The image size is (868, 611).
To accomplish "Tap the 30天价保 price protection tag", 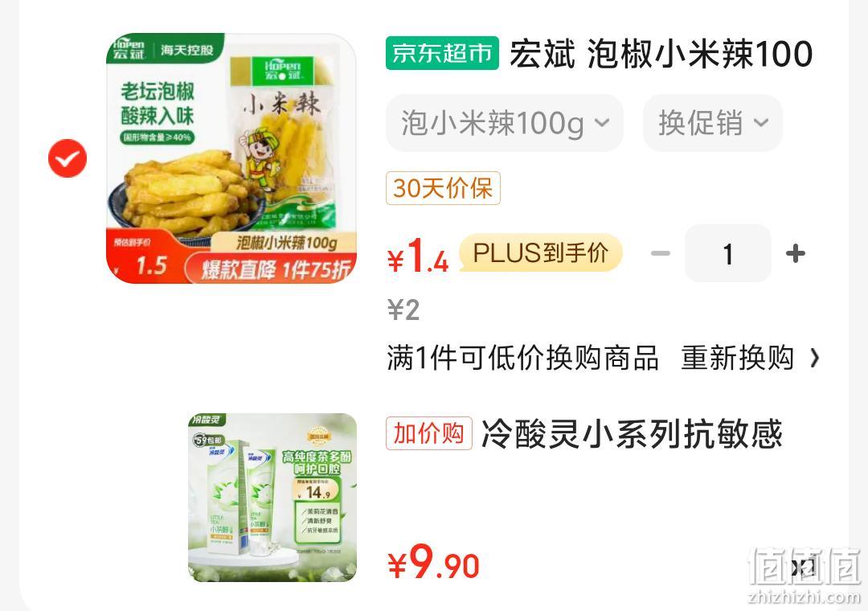I will (x=443, y=188).
